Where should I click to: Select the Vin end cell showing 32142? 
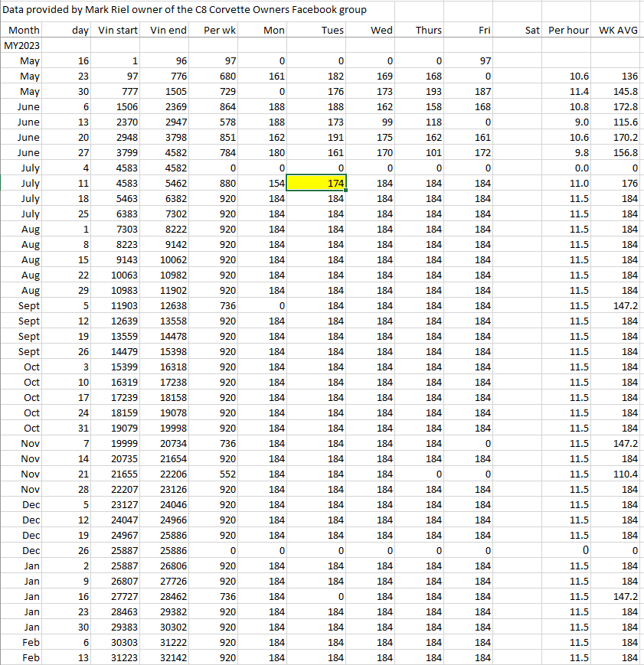coord(167,657)
